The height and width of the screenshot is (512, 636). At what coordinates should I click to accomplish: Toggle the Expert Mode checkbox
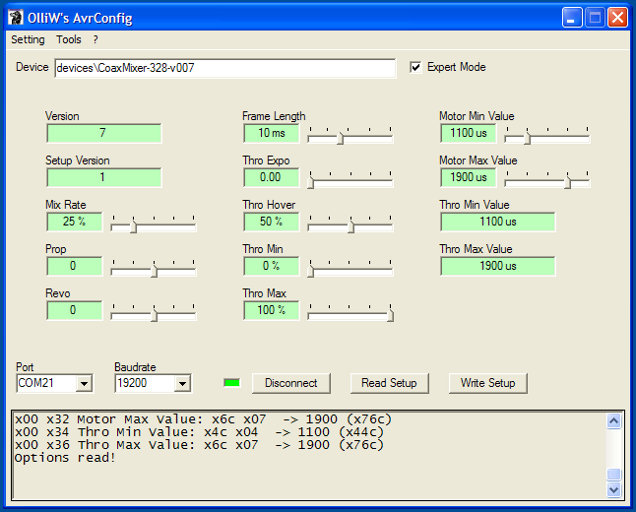click(x=416, y=67)
